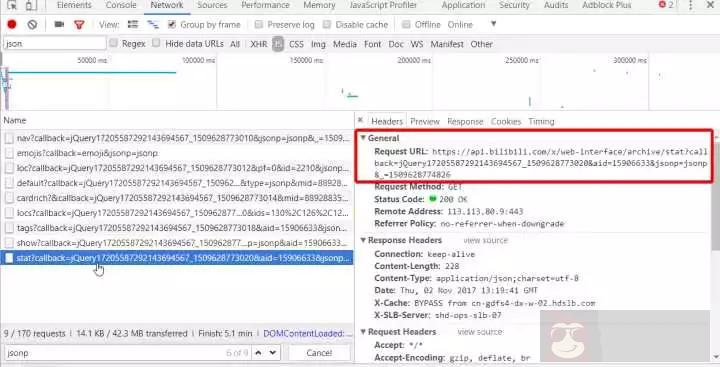Open JavaScript Profiler panel tab
Viewport: 720px width, 367px height.
383,6
